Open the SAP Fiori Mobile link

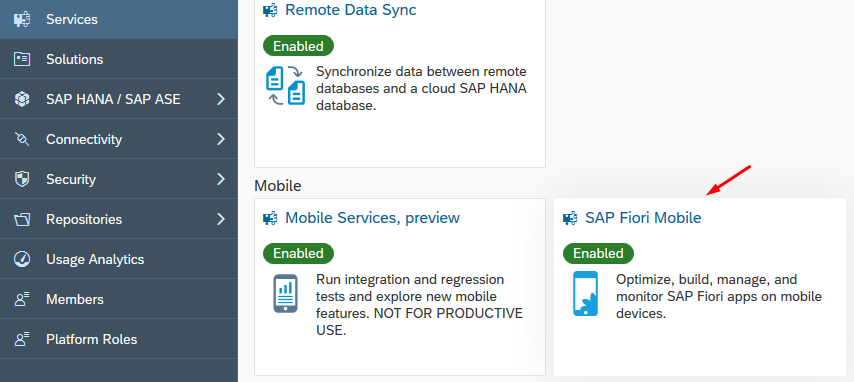[643, 218]
